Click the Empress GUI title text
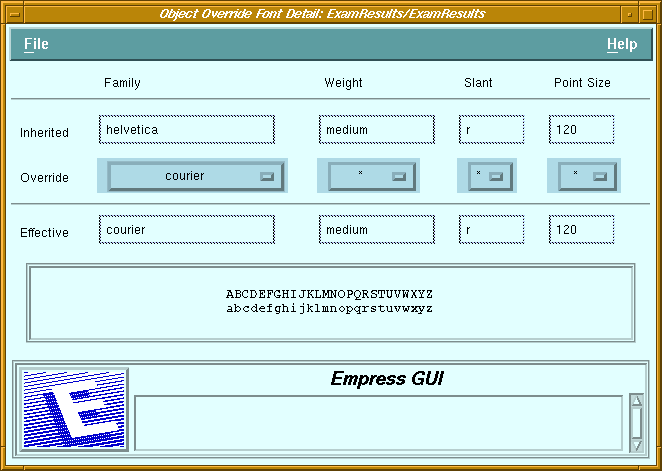Screen dimensions: 662x471 coord(387,379)
